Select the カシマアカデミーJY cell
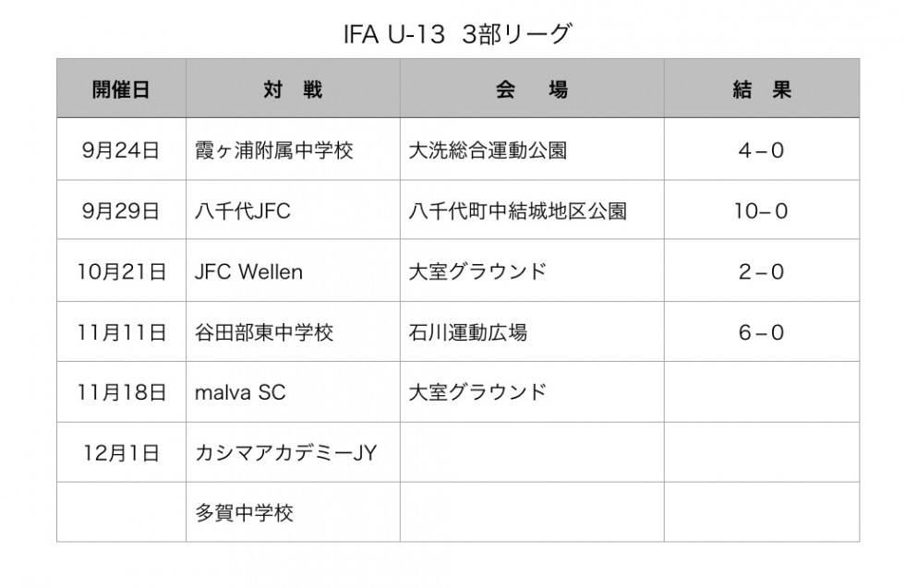Viewport: 905px width, 588px height. (x=294, y=452)
